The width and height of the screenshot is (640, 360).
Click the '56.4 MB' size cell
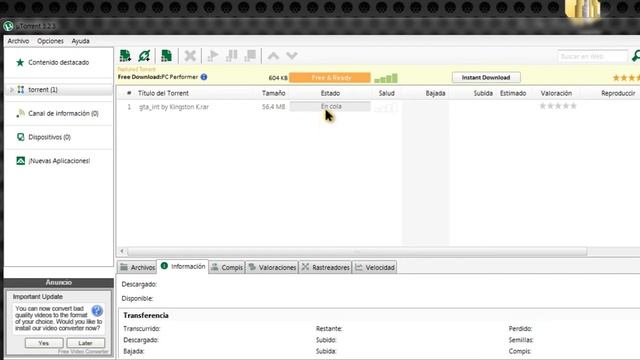[273, 107]
